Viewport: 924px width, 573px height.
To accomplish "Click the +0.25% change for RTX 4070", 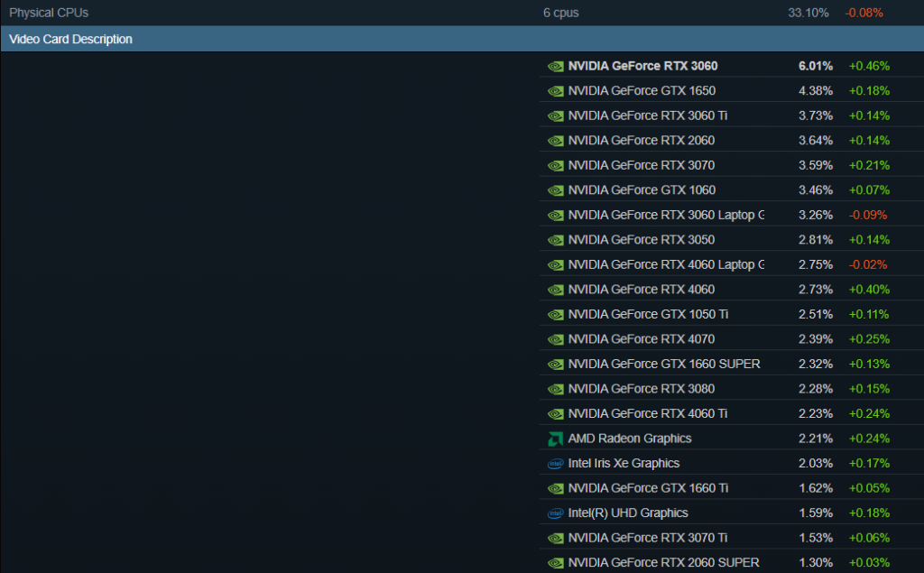I will coord(869,339).
